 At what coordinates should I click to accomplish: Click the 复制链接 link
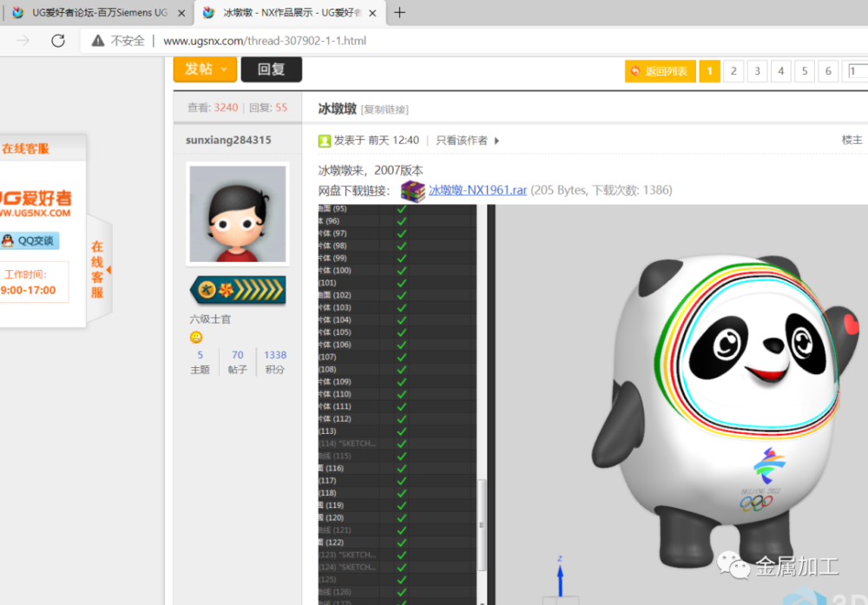[x=385, y=109]
